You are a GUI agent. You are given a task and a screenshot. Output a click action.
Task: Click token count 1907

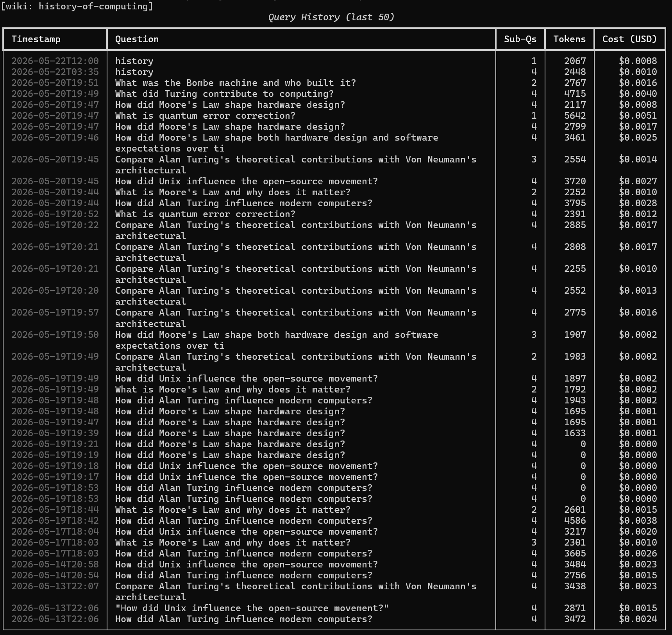point(575,335)
